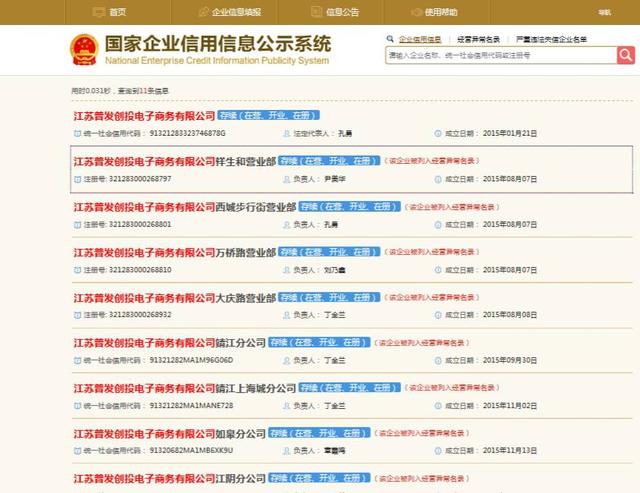
Task: Click the registration icon before 321283000268810
Action: tap(77, 270)
